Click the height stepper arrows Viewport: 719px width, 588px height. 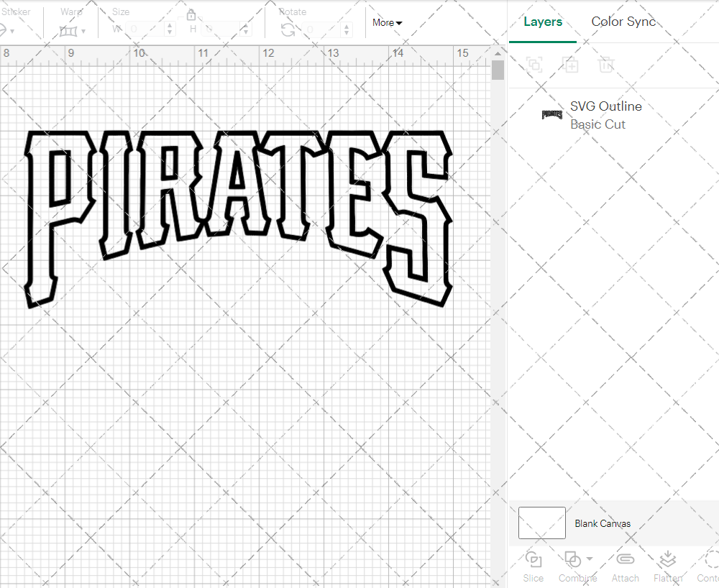246,29
